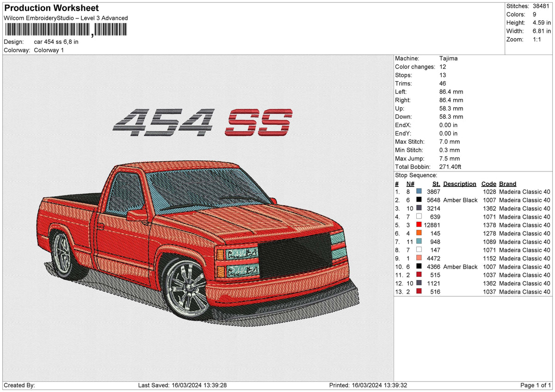This screenshot has width=555, height=392.
Task: Click Madeira Classic 40 brand in stop 13
Action: tap(524, 292)
